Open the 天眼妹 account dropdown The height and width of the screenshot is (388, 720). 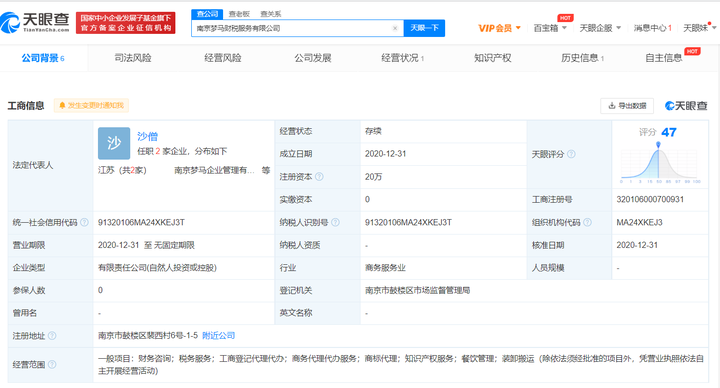699,28
